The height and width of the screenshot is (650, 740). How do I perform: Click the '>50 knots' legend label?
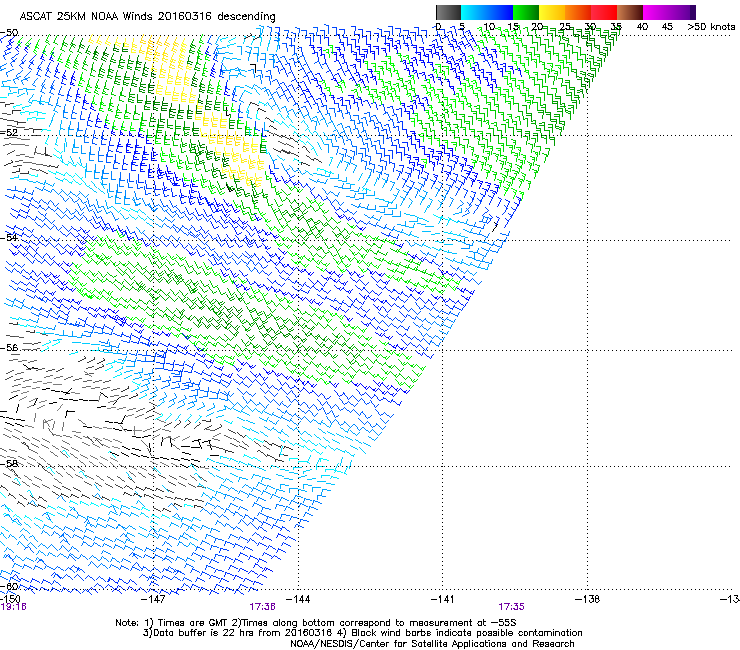711,26
